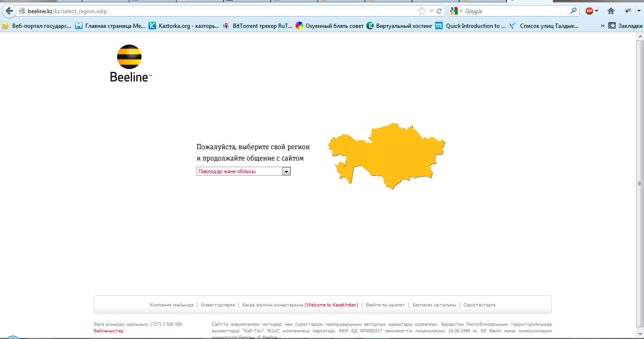
Task: Bookmark this page with the star icon
Action: coord(421,11)
